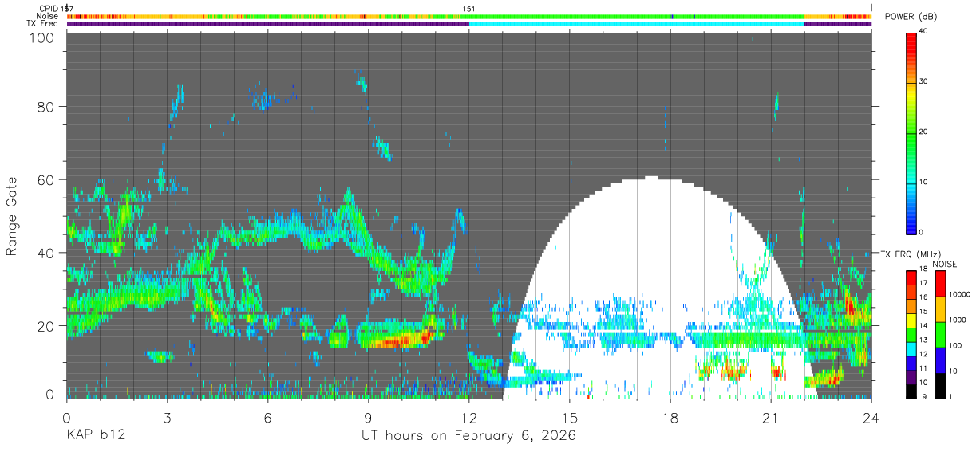Click the '9' tick on UT hours axis
The width and height of the screenshot is (980, 452).
[x=369, y=418]
